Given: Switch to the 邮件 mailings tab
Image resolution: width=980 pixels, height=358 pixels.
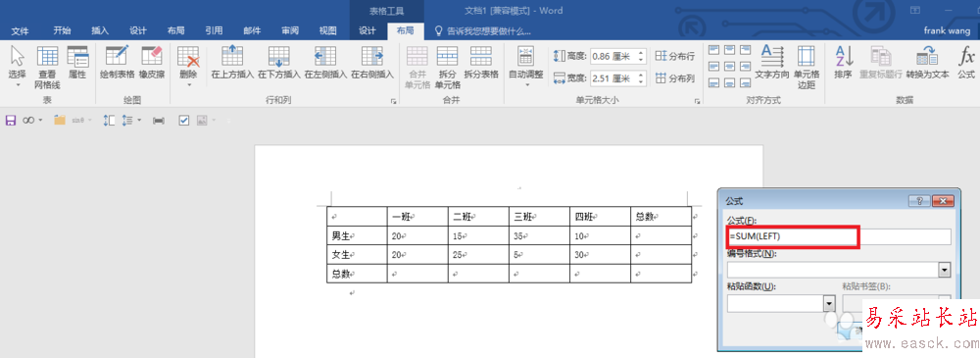Looking at the screenshot, I should (x=252, y=30).
